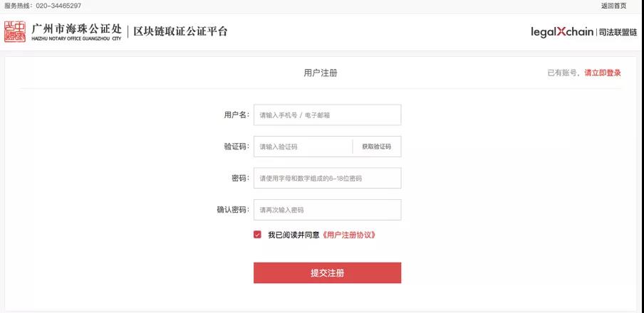644x313 pixels.
Task: Click the 确认密码 field label
Action: coord(233,210)
